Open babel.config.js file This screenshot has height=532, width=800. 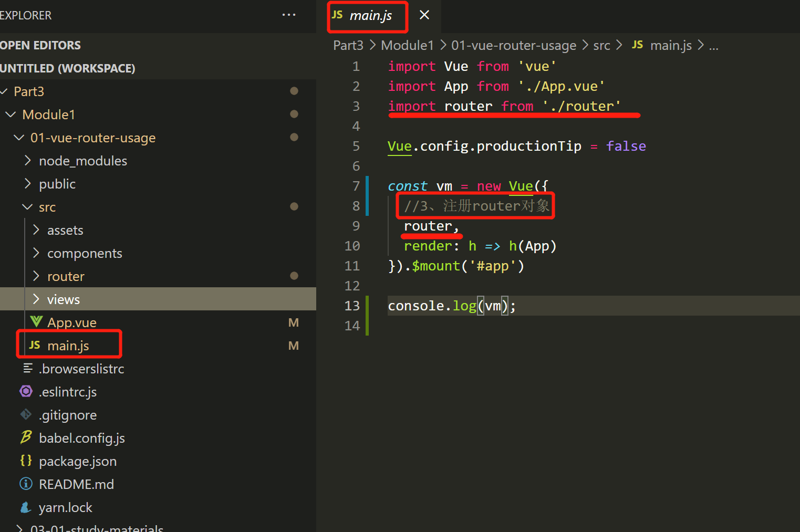tap(82, 438)
